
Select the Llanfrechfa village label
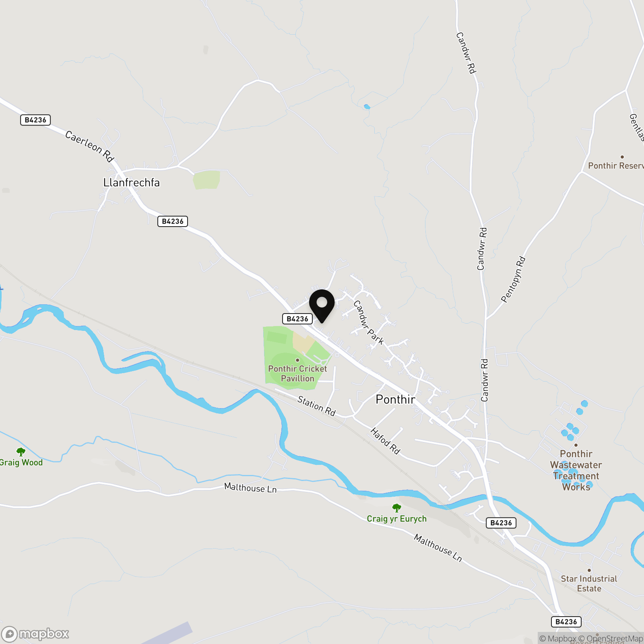coord(132,183)
